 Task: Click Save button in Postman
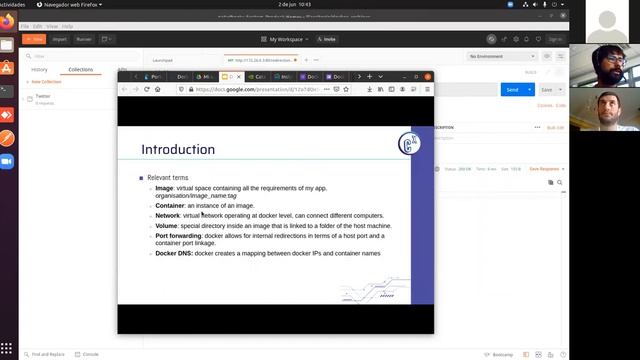tap(547, 89)
